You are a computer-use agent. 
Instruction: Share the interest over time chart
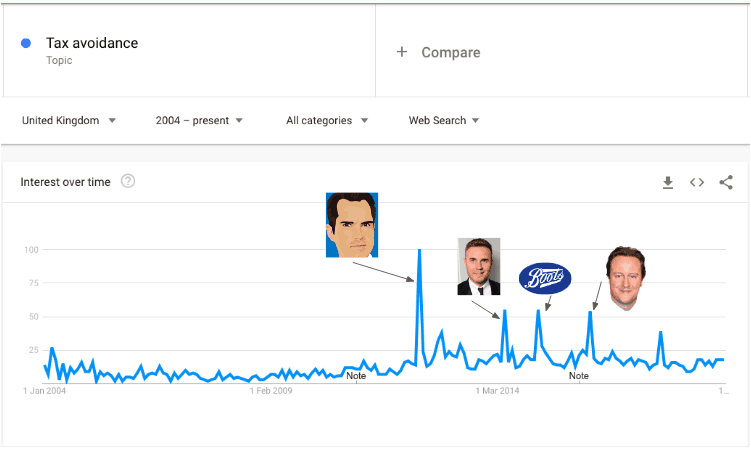pyautogui.click(x=726, y=182)
